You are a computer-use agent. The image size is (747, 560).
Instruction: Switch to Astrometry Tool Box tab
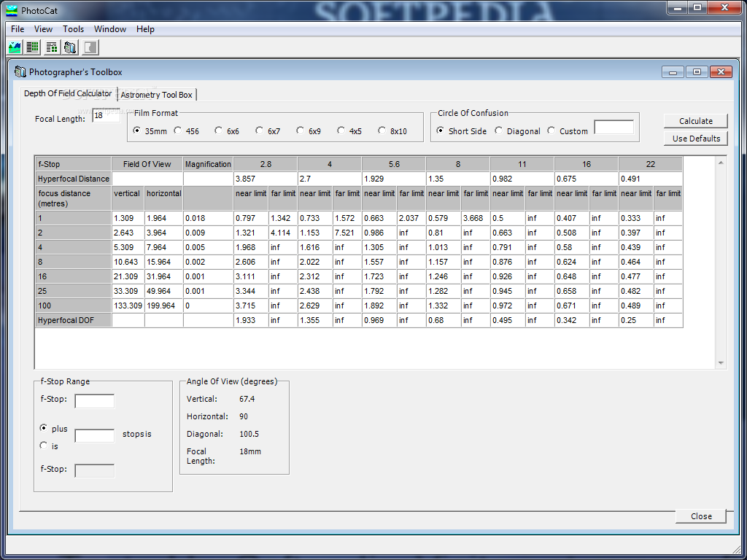[157, 95]
